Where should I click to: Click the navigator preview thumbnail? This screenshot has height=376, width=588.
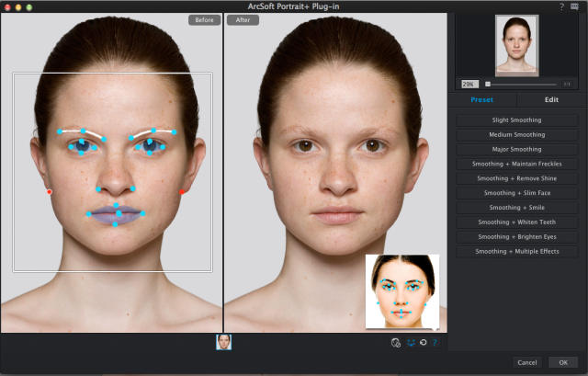(516, 45)
